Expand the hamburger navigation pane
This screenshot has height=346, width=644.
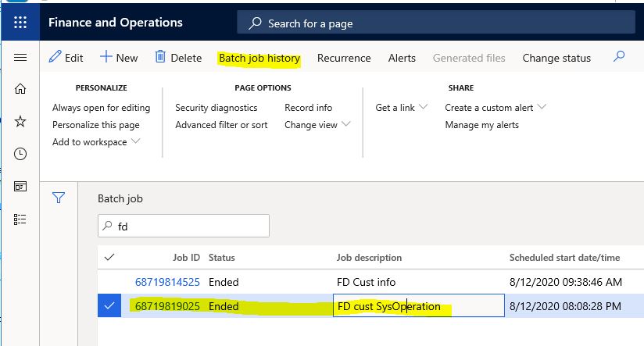pos(20,58)
